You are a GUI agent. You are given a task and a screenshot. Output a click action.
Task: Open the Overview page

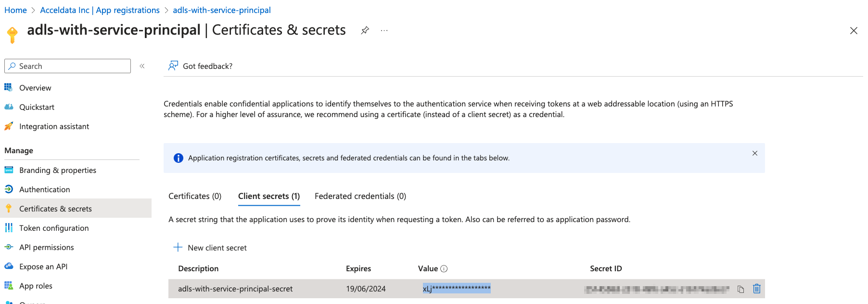tap(35, 88)
